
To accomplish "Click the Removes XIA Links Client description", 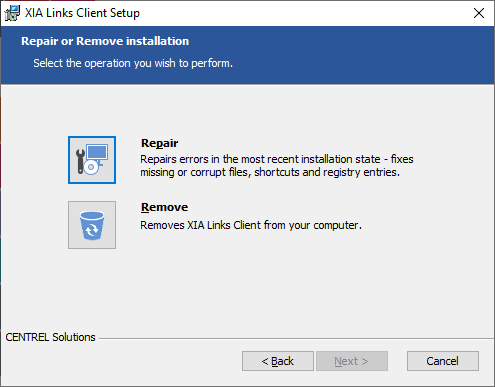I will 251,225.
